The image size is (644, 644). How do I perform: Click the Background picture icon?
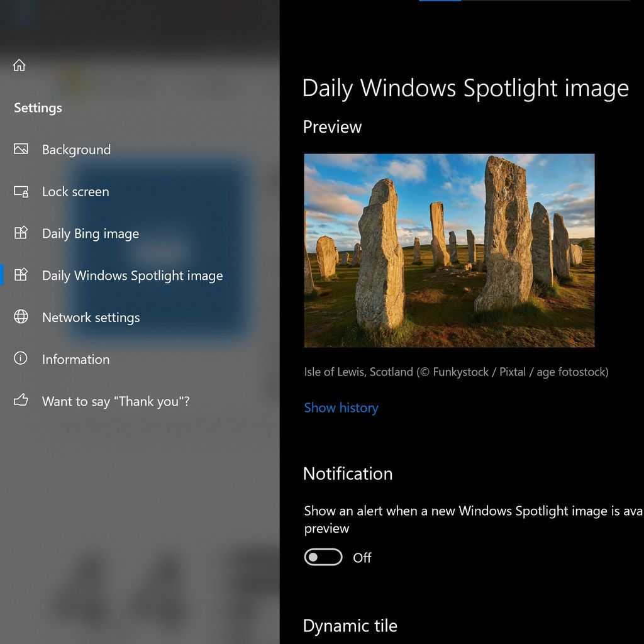coord(20,149)
